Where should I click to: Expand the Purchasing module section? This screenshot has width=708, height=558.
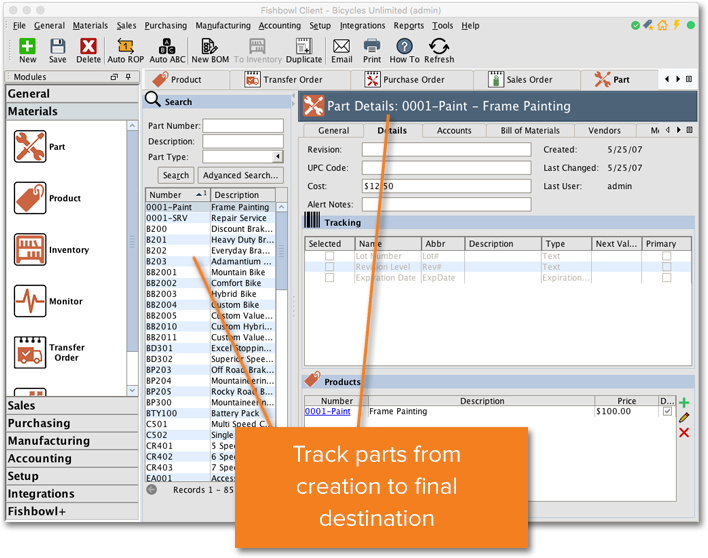point(72,423)
